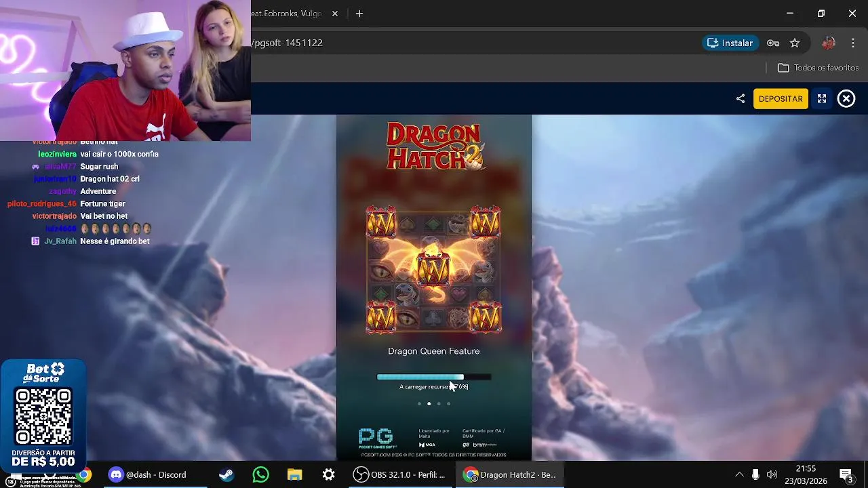Click the Bet da Sorte QR code
868x488 pixels.
click(x=43, y=416)
